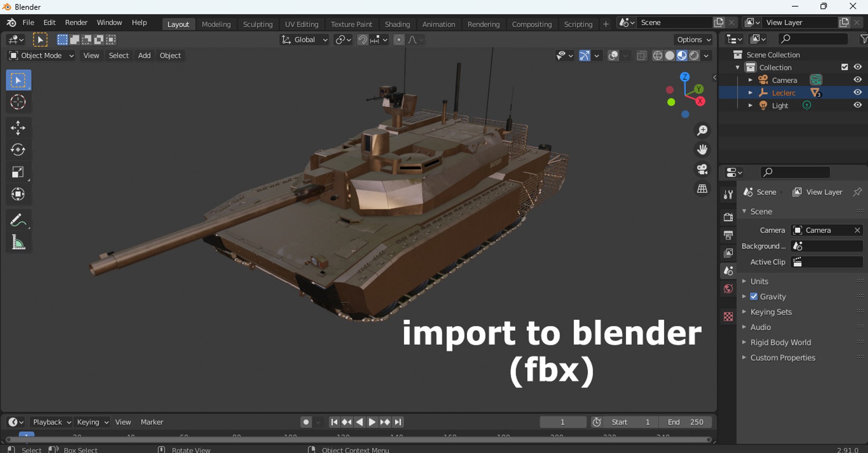
Task: Open the Object Mode dropdown
Action: point(41,56)
